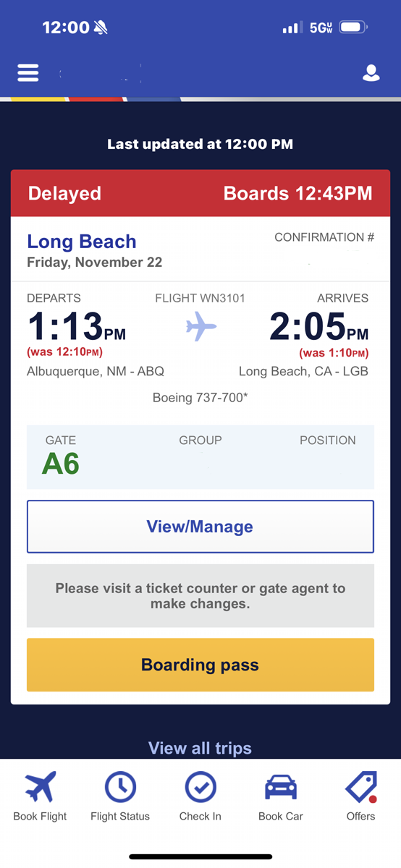Follow the View all trips link
This screenshot has height=868, width=401.
pos(200,748)
